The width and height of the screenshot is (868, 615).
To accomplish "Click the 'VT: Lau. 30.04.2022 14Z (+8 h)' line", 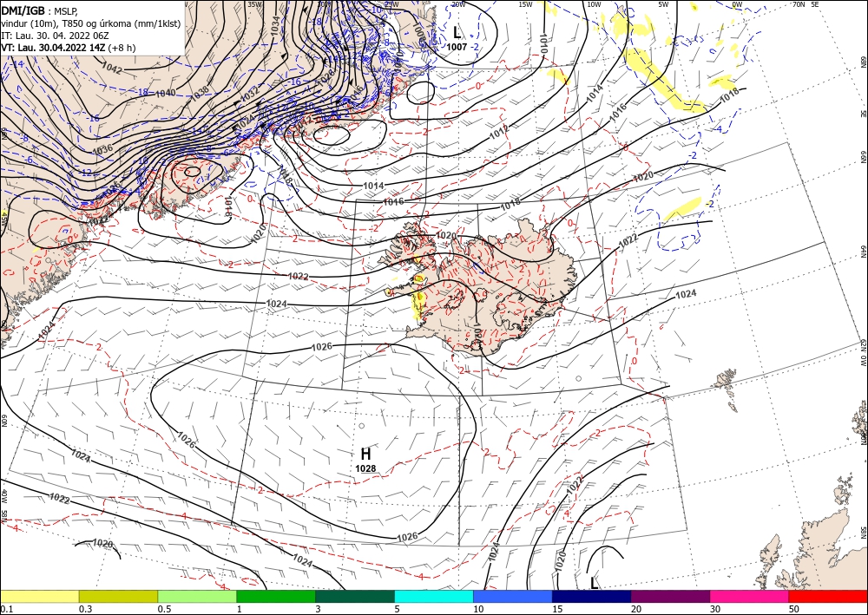I will pos(68,48).
